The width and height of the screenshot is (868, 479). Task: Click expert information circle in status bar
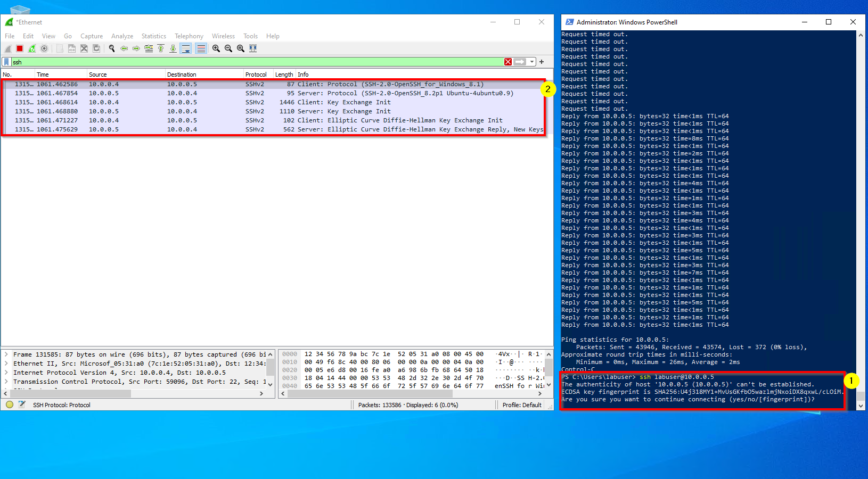tap(10, 404)
